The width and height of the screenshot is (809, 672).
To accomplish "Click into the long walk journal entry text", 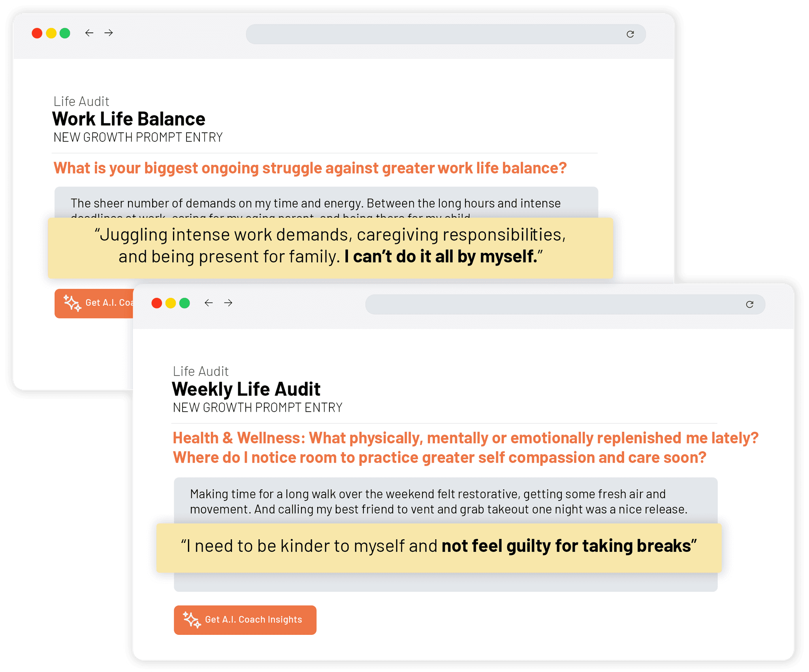I will tap(438, 501).
